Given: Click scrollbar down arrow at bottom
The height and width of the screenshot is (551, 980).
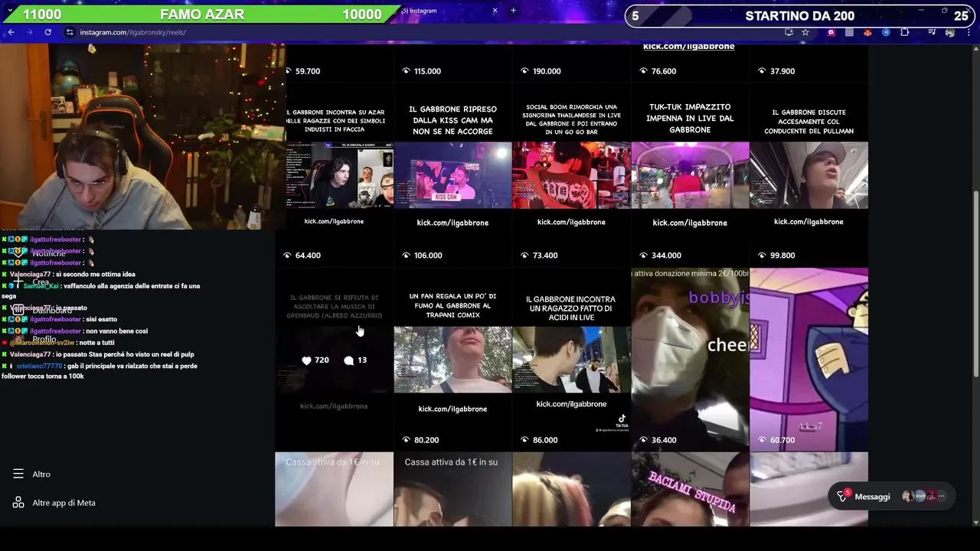Looking at the screenshot, I should click(975, 522).
